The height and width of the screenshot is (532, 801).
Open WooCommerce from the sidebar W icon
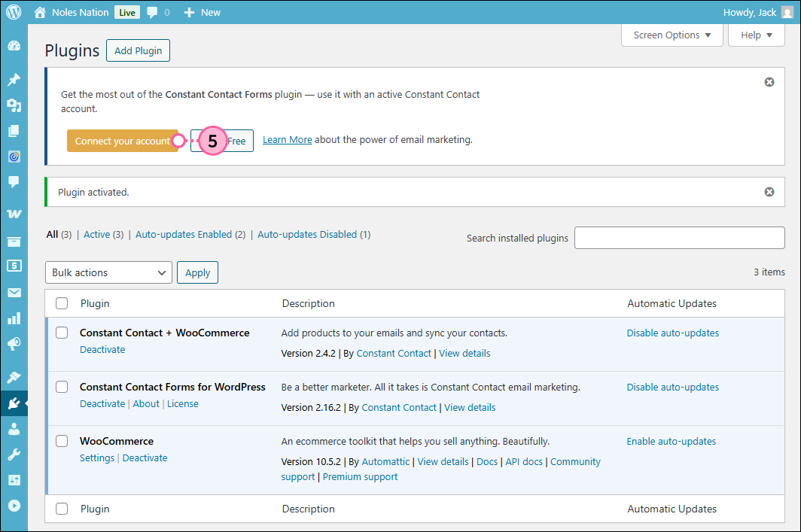tap(14, 213)
